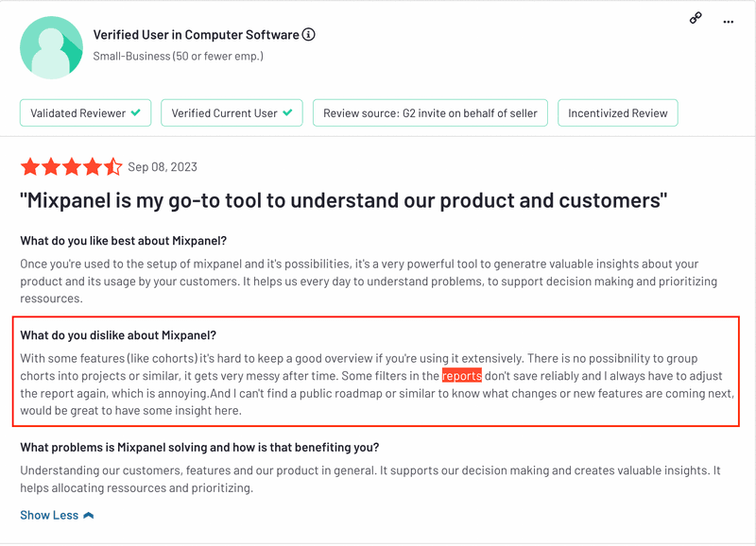Click the Verified Current User badge
756x546 pixels.
tap(231, 113)
